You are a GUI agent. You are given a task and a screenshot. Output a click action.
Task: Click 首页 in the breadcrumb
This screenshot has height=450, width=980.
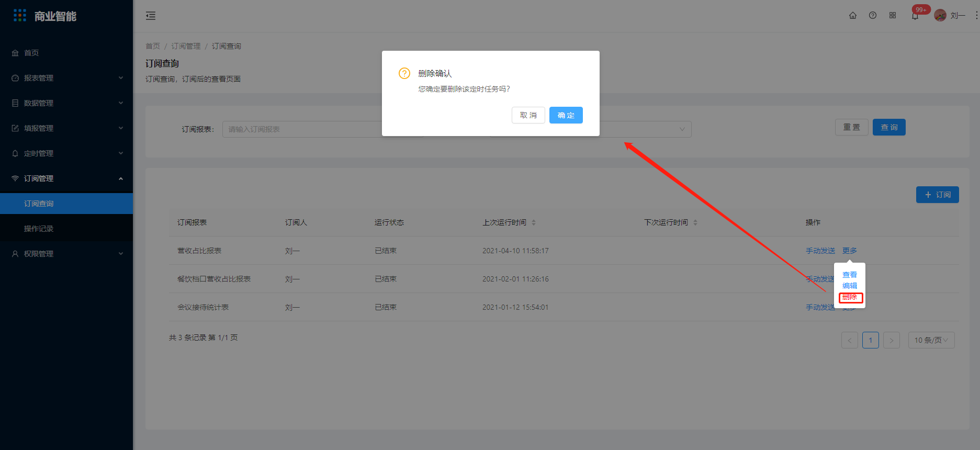tap(153, 46)
